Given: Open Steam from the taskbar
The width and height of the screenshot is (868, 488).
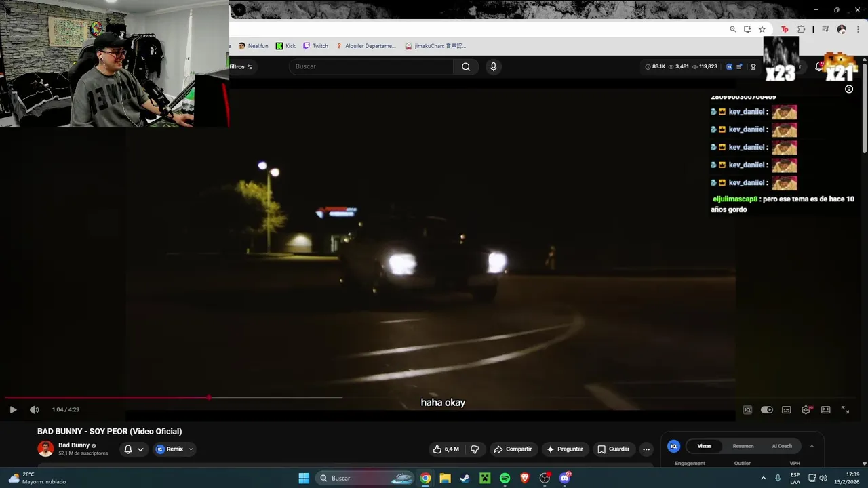Looking at the screenshot, I should tap(465, 478).
